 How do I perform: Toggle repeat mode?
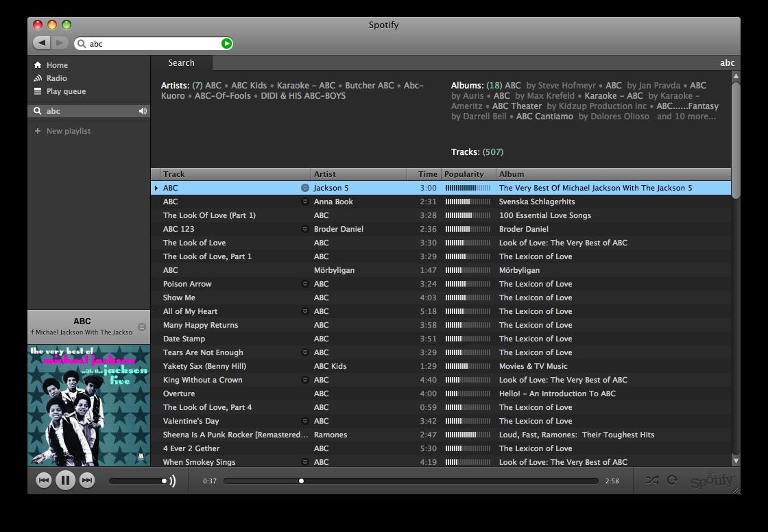[x=672, y=480]
